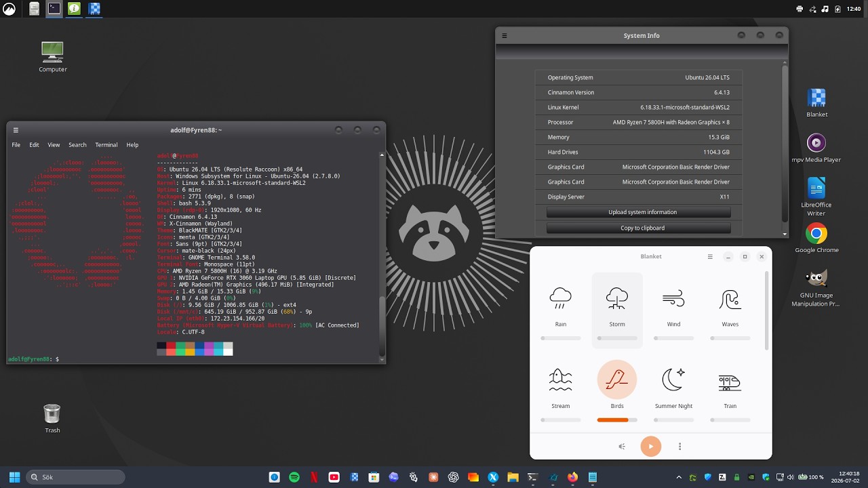Open the terminal File menu
The height and width of the screenshot is (488, 868).
(x=16, y=145)
